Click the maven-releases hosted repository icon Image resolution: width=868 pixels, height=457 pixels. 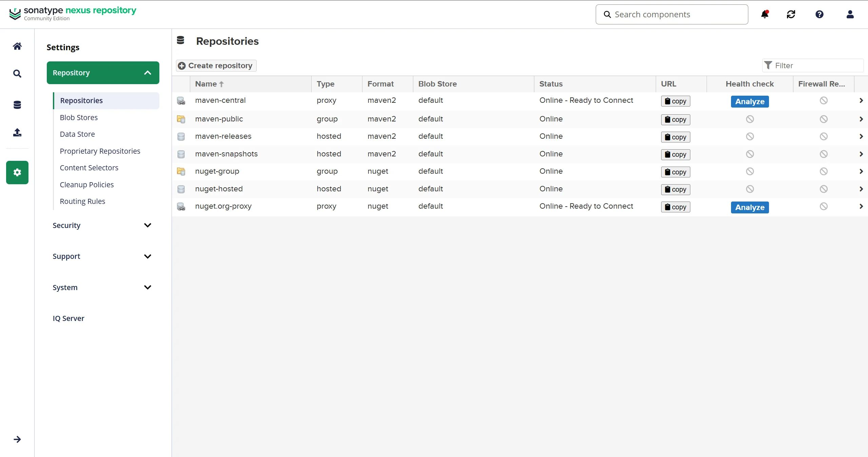pyautogui.click(x=181, y=136)
